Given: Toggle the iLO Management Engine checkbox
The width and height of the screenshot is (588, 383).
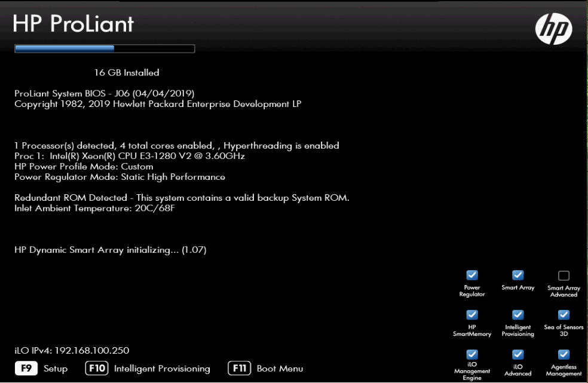Looking at the screenshot, I should 472,354.
